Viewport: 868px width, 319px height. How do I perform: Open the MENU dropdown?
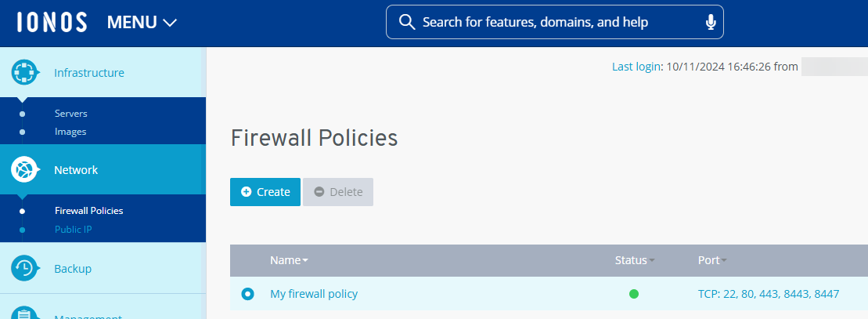(x=142, y=23)
